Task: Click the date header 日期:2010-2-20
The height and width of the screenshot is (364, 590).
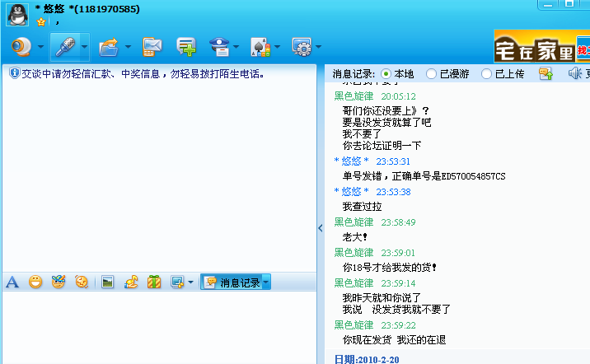Action: (x=367, y=359)
